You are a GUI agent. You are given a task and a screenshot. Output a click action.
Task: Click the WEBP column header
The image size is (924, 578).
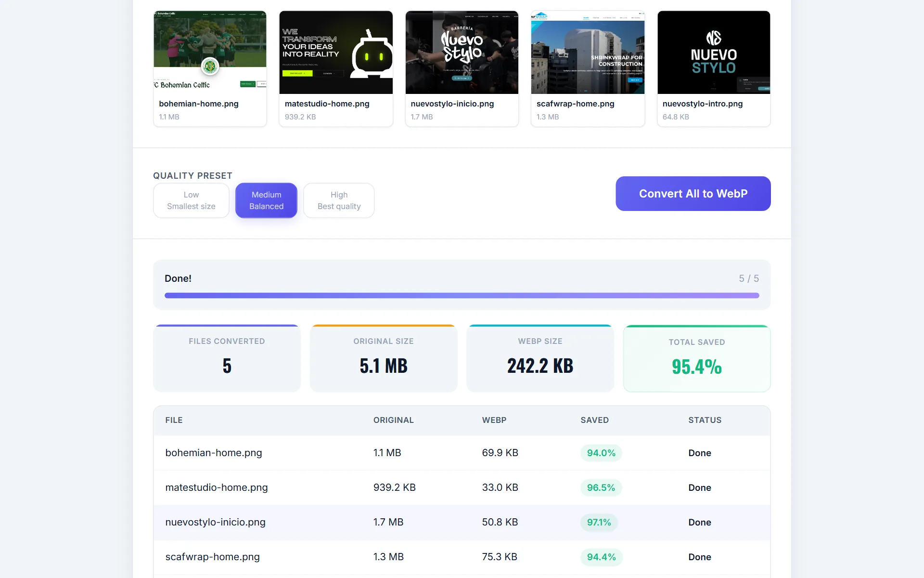[494, 420]
